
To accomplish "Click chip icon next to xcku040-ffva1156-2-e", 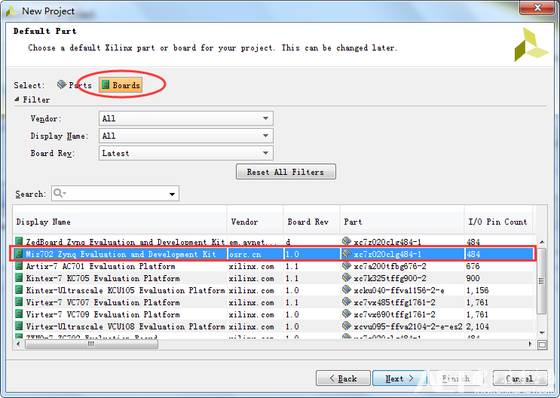I will 346,290.
